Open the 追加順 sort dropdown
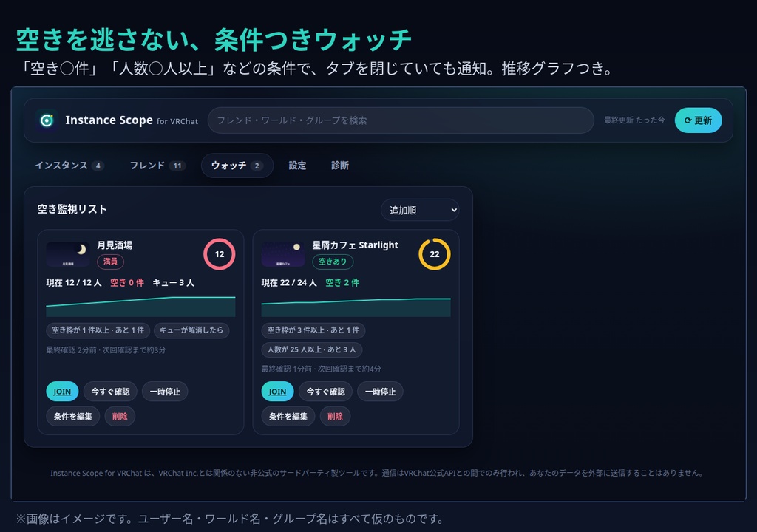 coord(420,210)
